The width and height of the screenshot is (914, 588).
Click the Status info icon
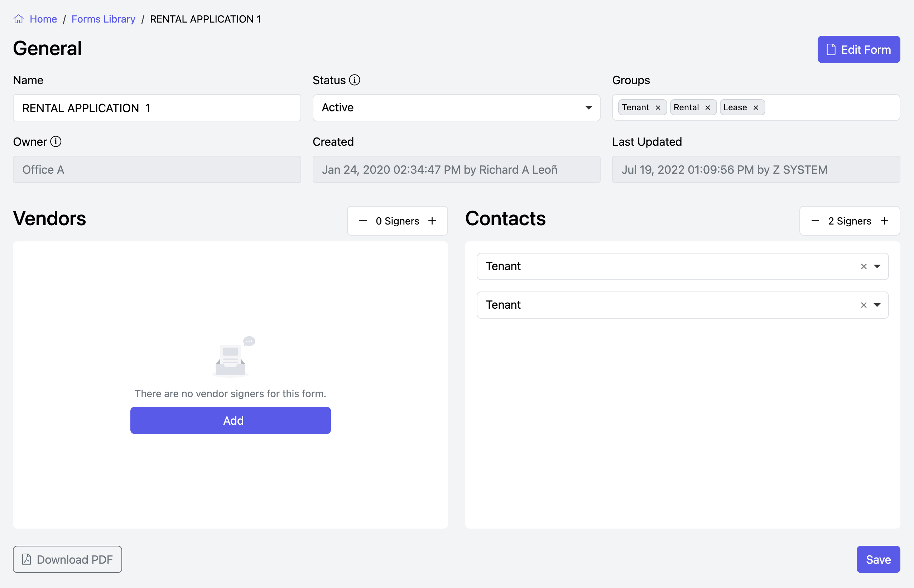click(x=354, y=80)
